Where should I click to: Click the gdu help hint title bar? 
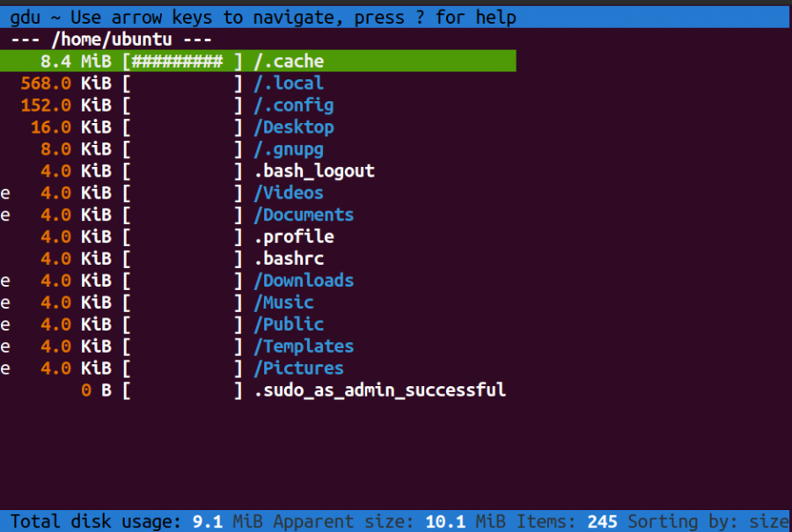tap(264, 18)
